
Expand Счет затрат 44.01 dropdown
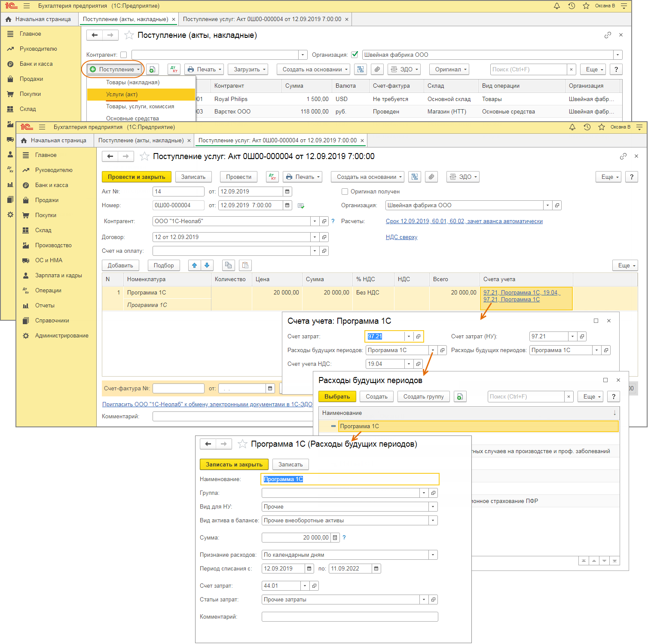305,586
